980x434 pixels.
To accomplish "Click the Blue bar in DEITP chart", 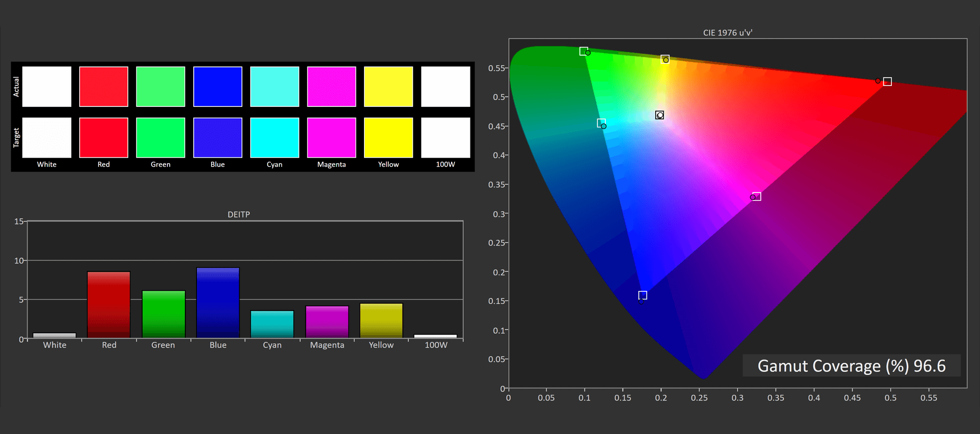I will [218, 303].
